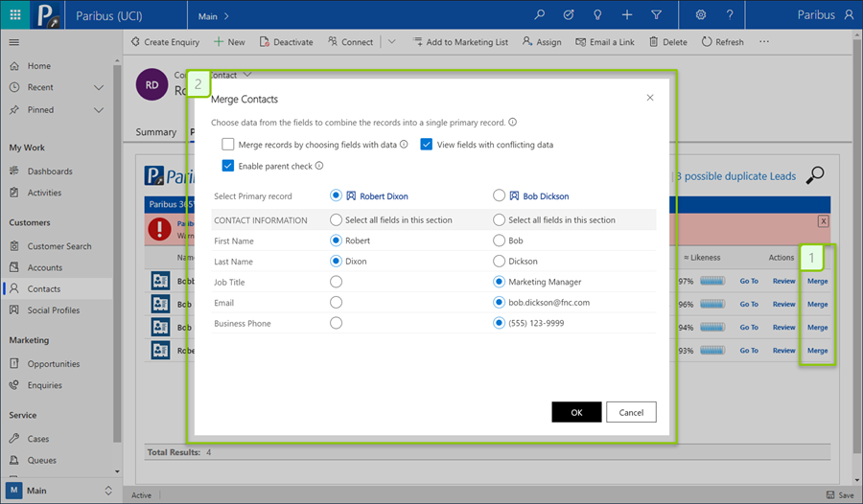Image resolution: width=863 pixels, height=504 pixels.
Task: Click info icon next to Enable parent check
Action: pyautogui.click(x=319, y=166)
